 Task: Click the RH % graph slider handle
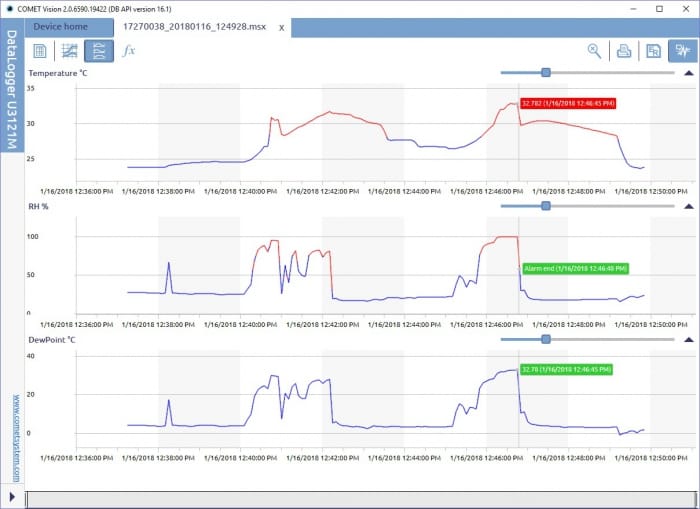(x=546, y=206)
